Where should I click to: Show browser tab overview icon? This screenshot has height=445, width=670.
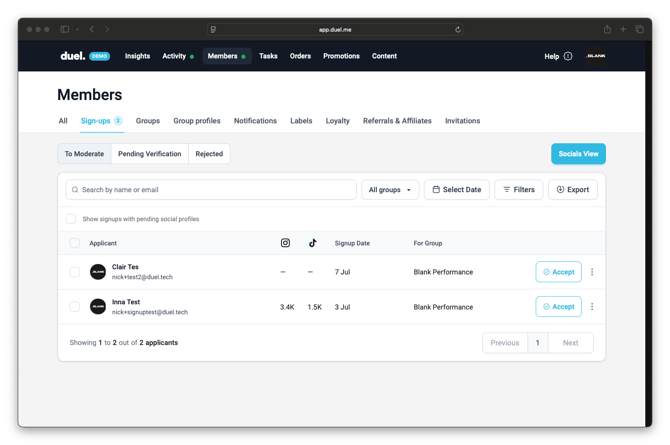click(639, 29)
